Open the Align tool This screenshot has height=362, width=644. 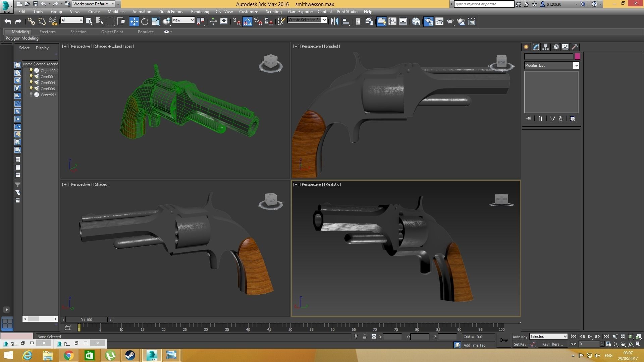pyautogui.click(x=345, y=21)
